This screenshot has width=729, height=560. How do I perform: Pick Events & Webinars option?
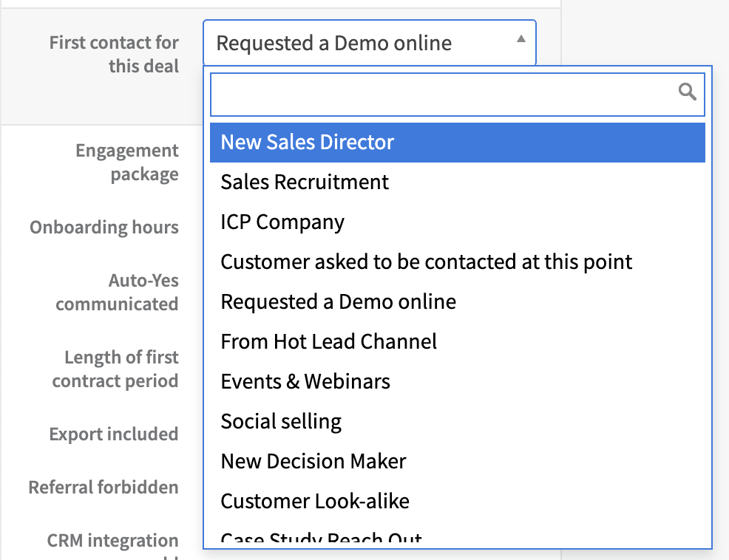click(x=305, y=382)
